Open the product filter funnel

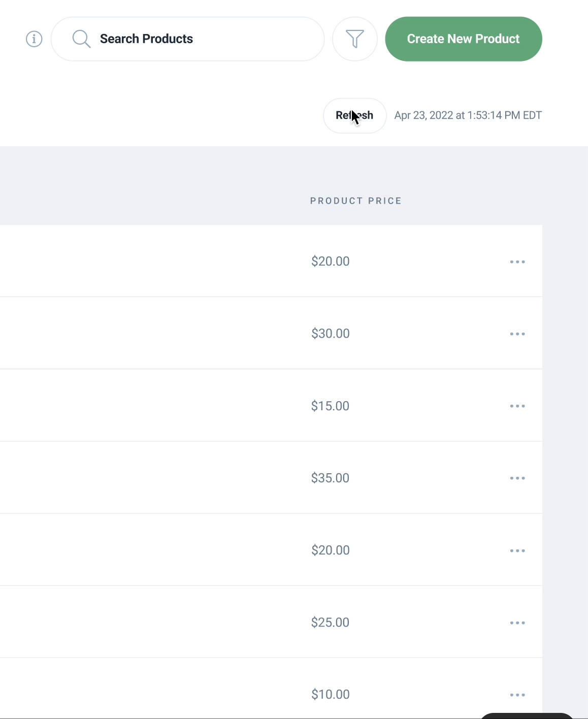[355, 39]
